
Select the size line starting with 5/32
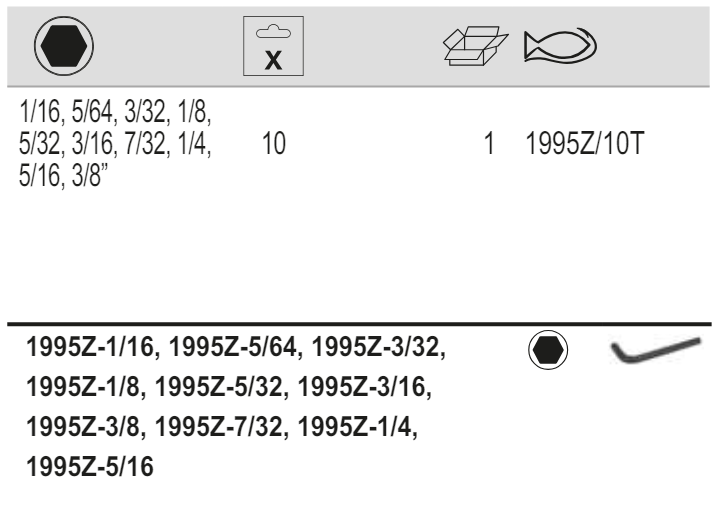click(120, 144)
